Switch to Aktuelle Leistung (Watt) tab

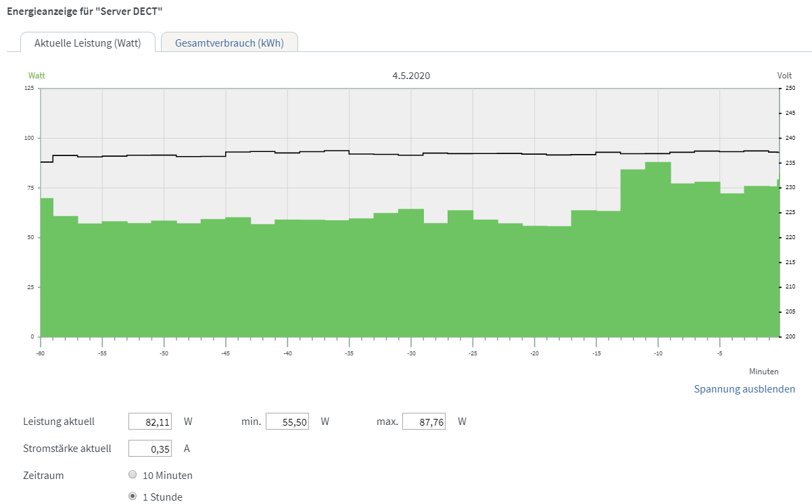tap(88, 43)
